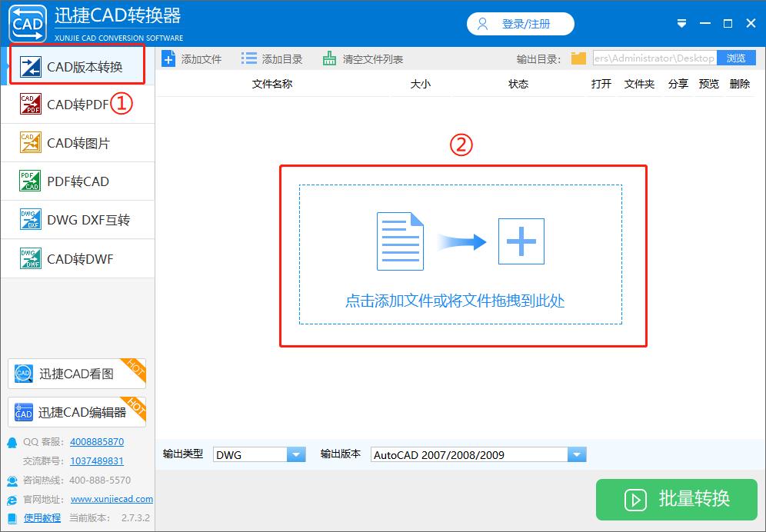Select the 预览 column header
The image size is (766, 532).
pyautogui.click(x=708, y=84)
